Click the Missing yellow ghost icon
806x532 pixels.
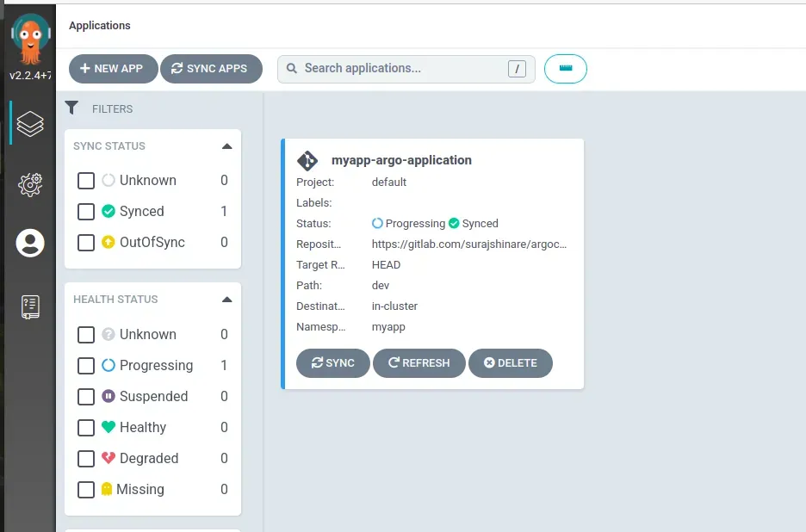(x=107, y=489)
